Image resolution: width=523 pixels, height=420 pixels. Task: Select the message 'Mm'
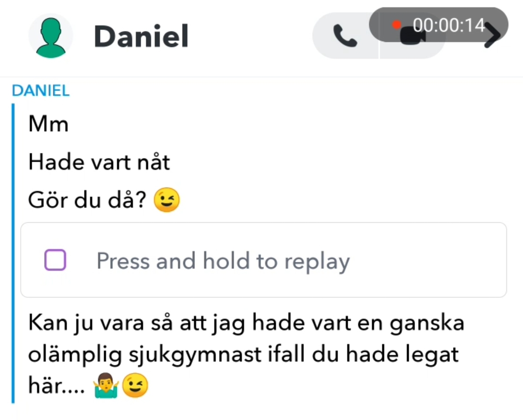click(x=48, y=125)
